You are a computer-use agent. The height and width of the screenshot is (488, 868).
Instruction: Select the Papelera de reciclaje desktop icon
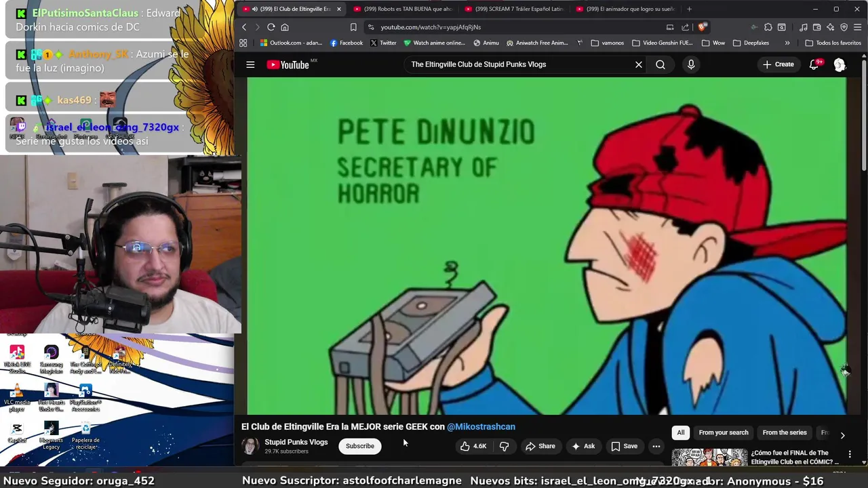click(85, 436)
